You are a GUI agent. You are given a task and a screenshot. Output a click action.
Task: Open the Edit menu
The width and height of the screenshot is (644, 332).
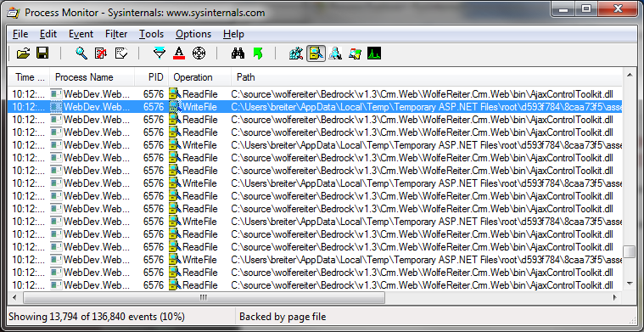[x=48, y=34]
